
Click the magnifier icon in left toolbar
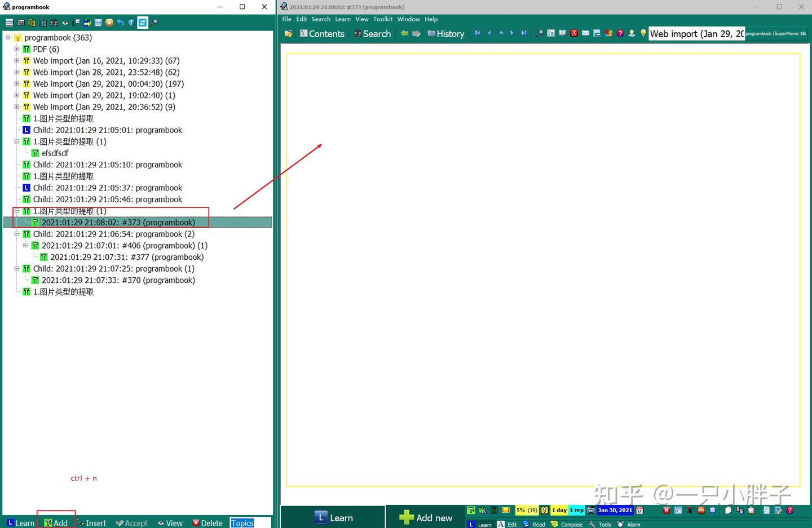point(153,23)
